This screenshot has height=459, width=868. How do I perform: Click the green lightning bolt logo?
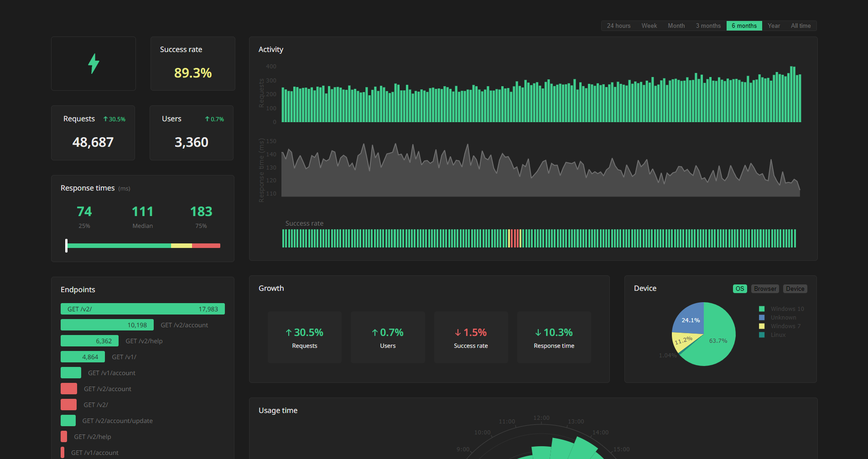tap(94, 63)
